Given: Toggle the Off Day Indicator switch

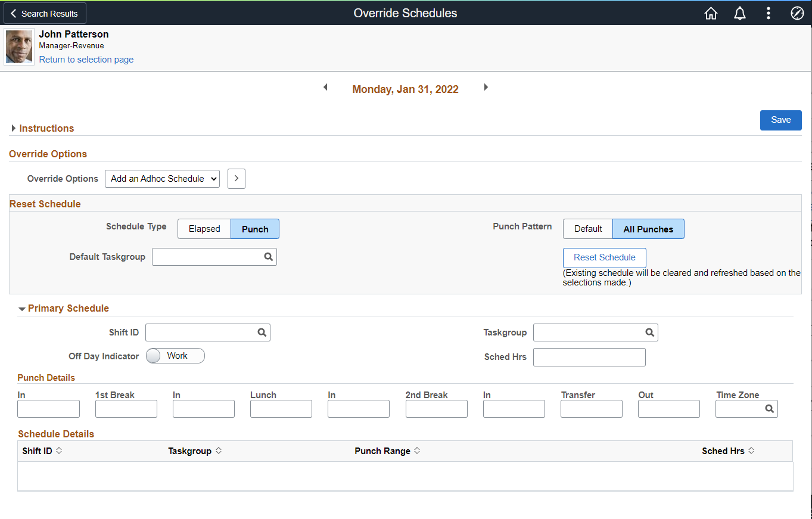Looking at the screenshot, I should (175, 356).
